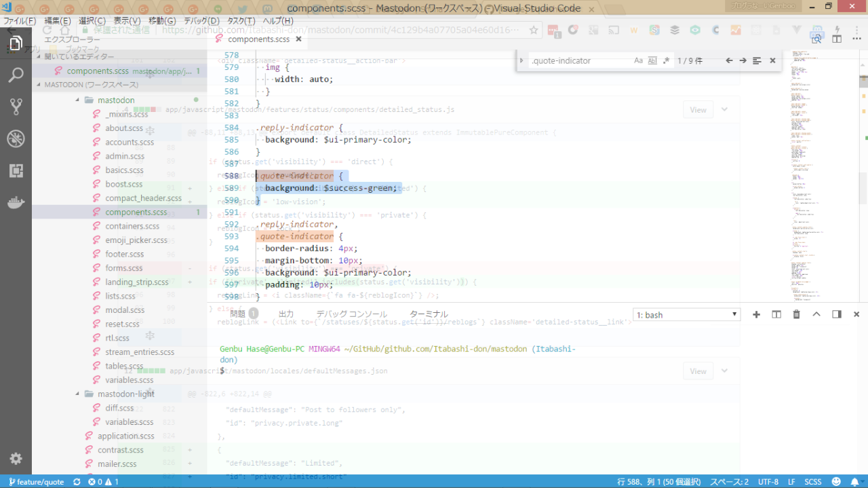
Task: Collapse the mastodon-light folder
Action: pos(125,394)
